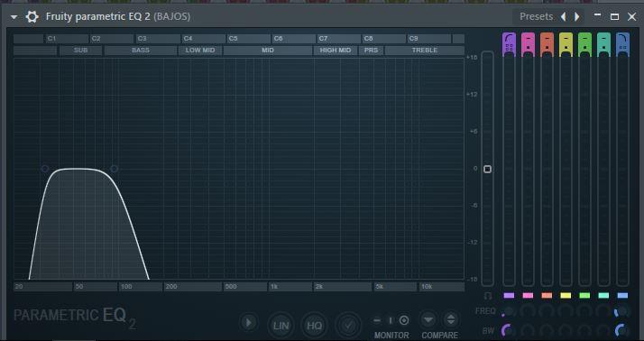Click the COMPARE down arrow button
Viewport: 644px width, 341px height.
tap(428, 319)
